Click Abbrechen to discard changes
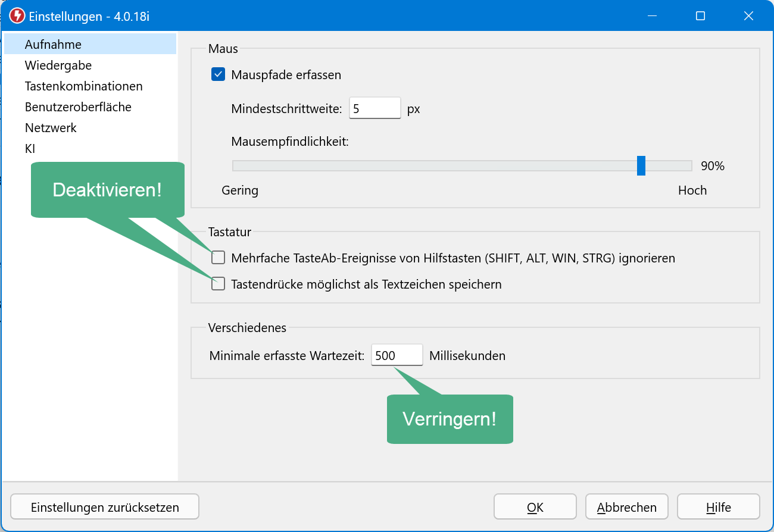This screenshot has width=774, height=532. coord(626,508)
